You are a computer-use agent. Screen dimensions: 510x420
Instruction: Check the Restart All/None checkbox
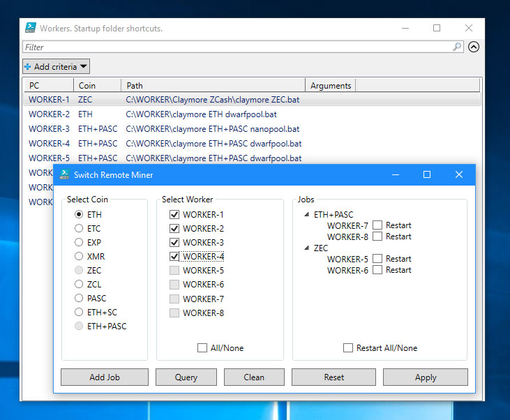coord(348,348)
